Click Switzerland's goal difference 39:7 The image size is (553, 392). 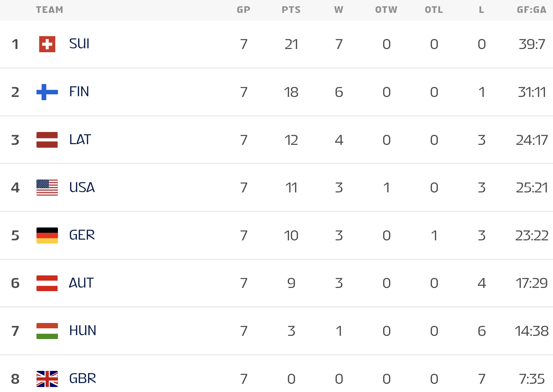(x=532, y=44)
